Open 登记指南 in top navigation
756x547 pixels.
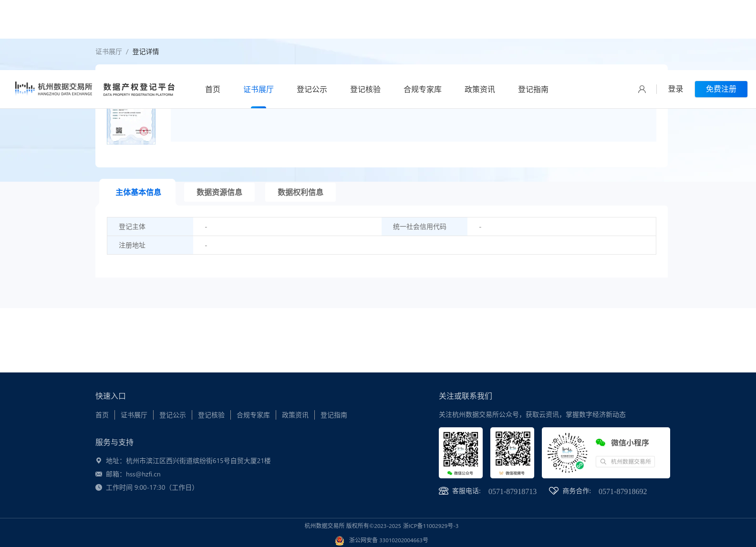533,89
